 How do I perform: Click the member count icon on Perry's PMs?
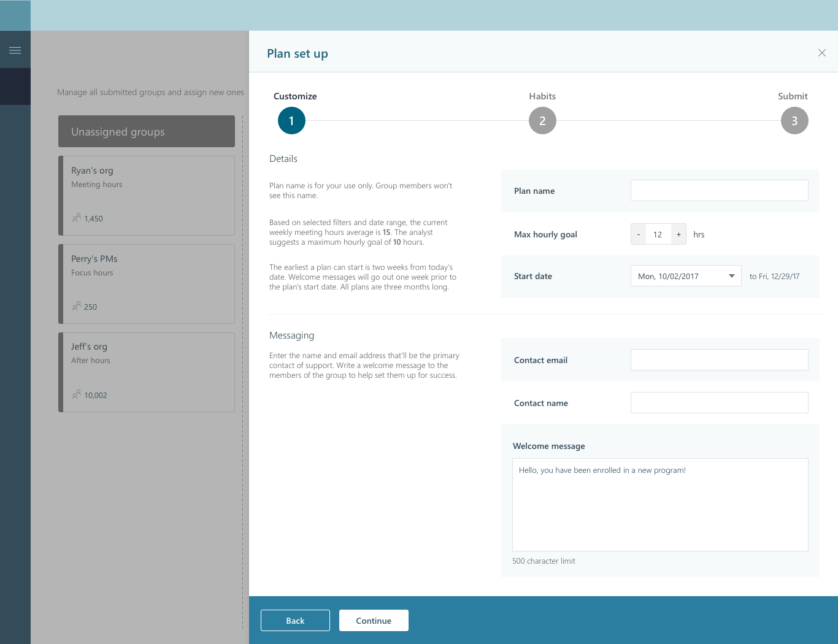coord(76,306)
